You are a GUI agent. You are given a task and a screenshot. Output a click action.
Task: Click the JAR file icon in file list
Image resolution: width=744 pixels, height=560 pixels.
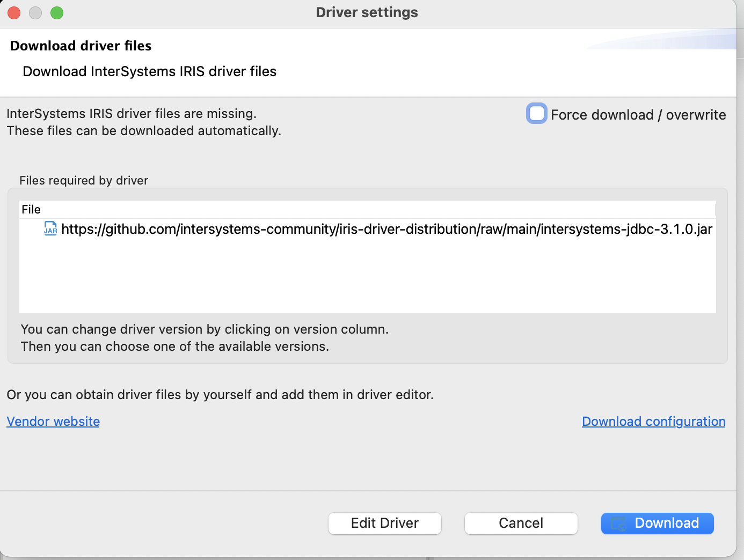tap(50, 229)
